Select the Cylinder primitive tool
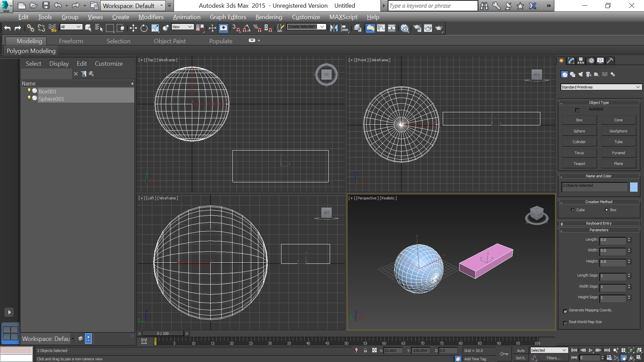 tap(579, 141)
